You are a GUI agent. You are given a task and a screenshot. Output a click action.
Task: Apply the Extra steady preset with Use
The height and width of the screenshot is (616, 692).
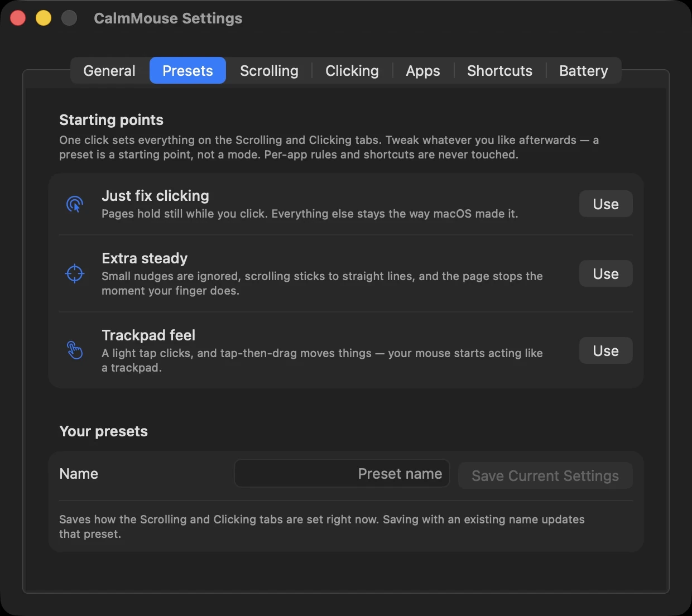tap(605, 274)
